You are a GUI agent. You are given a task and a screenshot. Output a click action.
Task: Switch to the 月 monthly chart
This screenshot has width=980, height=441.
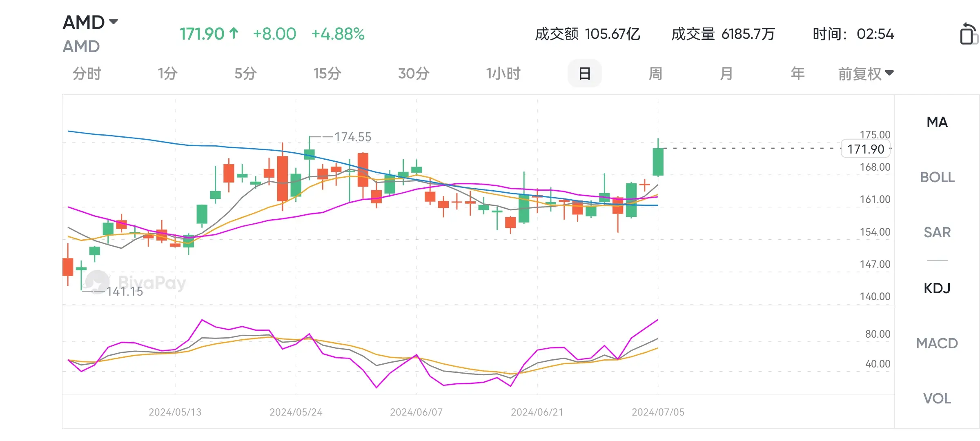tap(726, 73)
